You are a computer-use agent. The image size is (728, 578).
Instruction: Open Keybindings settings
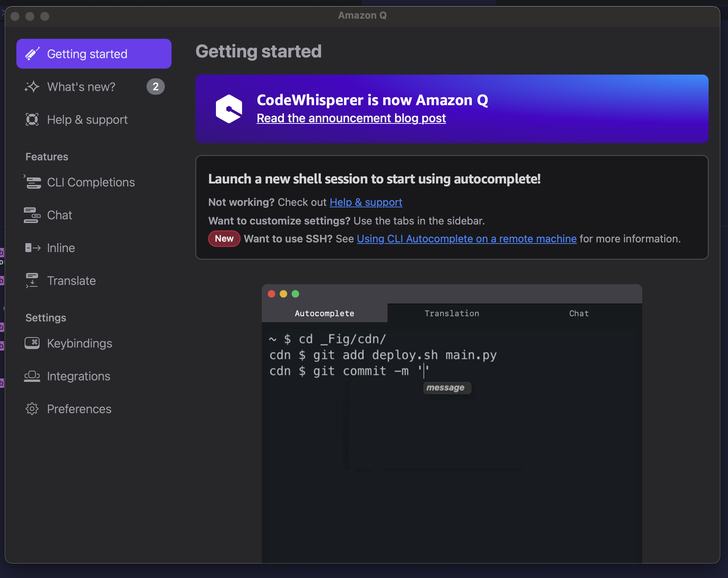click(94, 343)
